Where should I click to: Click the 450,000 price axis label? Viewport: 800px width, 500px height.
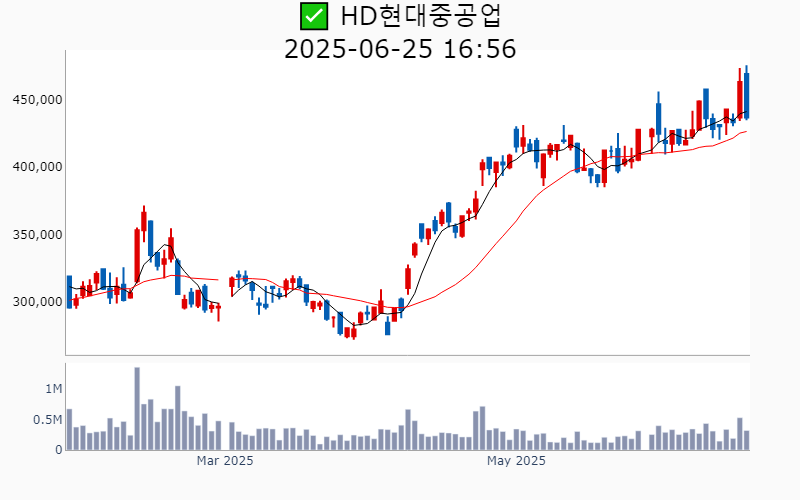[37, 100]
